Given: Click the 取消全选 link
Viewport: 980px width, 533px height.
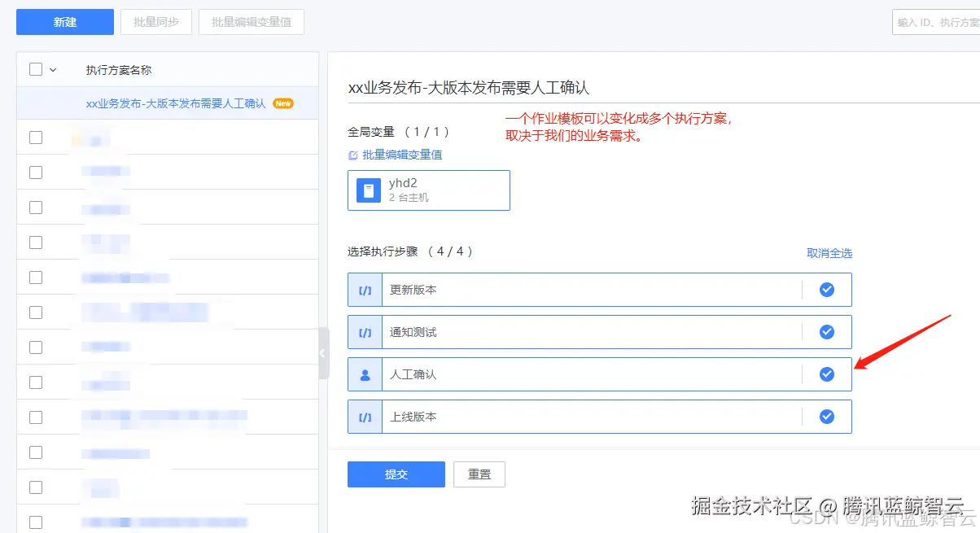Looking at the screenshot, I should point(829,253).
